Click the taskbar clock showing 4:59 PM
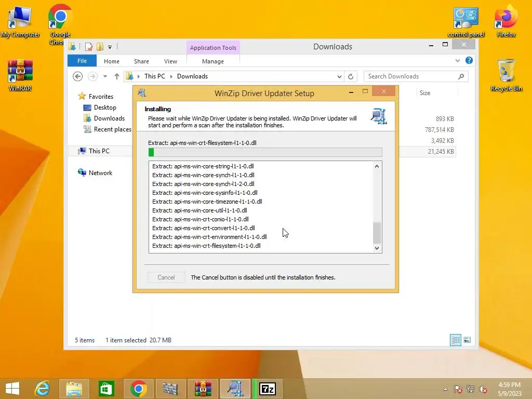This screenshot has height=399, width=532. (509, 389)
